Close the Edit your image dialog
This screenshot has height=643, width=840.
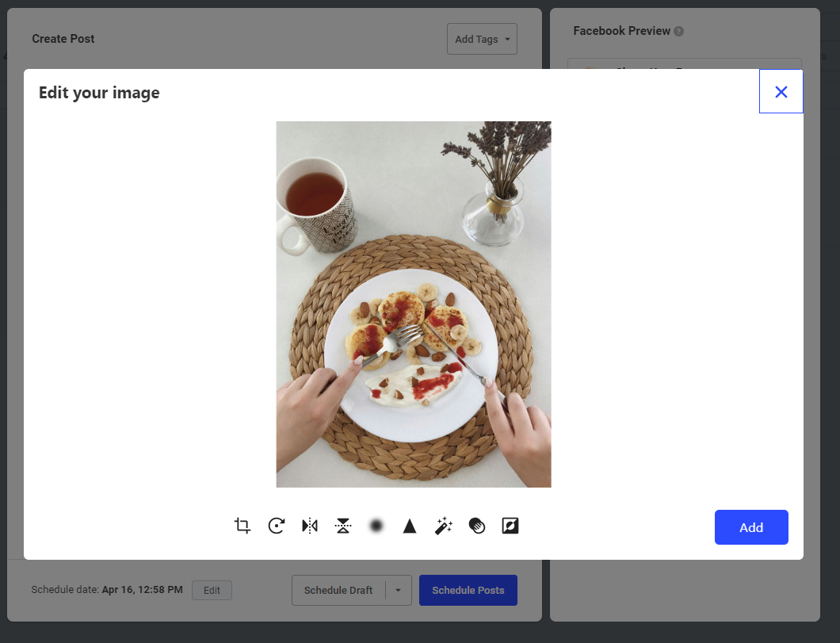point(781,91)
